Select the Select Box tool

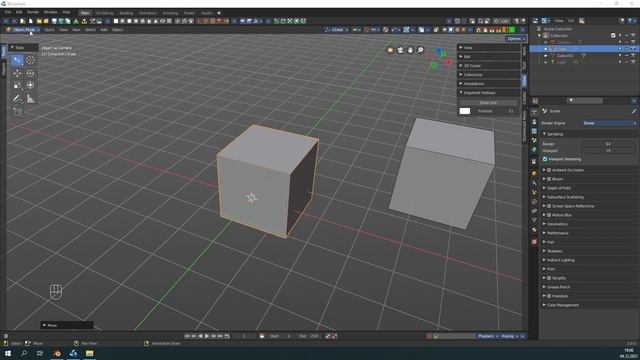17,60
